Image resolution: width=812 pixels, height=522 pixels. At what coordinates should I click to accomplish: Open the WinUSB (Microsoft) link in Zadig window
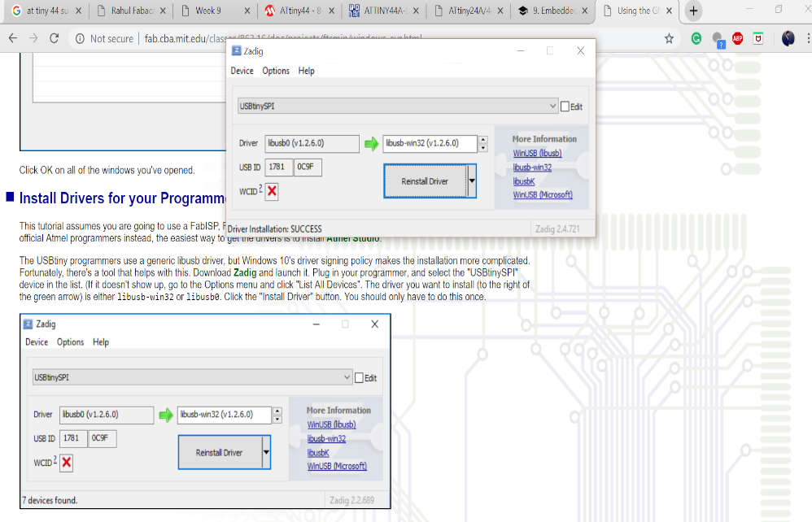coord(543,194)
